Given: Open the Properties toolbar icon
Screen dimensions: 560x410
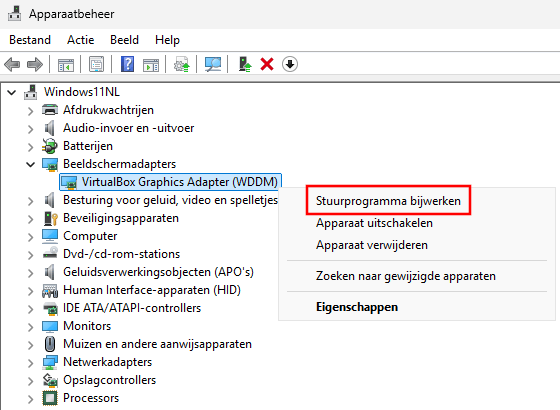Looking at the screenshot, I should pyautogui.click(x=96, y=65).
